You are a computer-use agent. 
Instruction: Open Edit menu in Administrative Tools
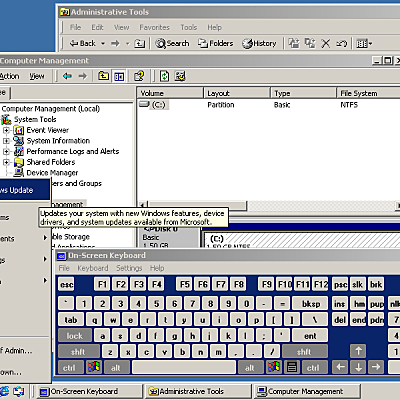click(97, 27)
